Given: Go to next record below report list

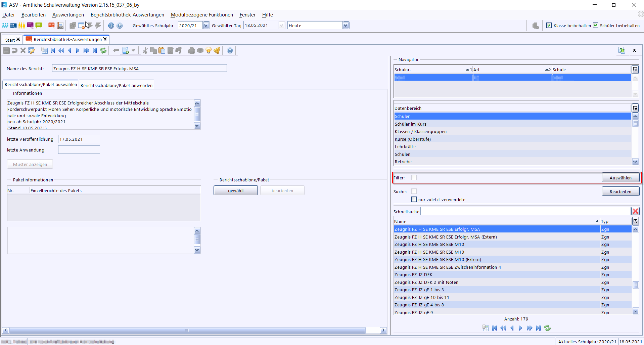Looking at the screenshot, I should tap(520, 328).
